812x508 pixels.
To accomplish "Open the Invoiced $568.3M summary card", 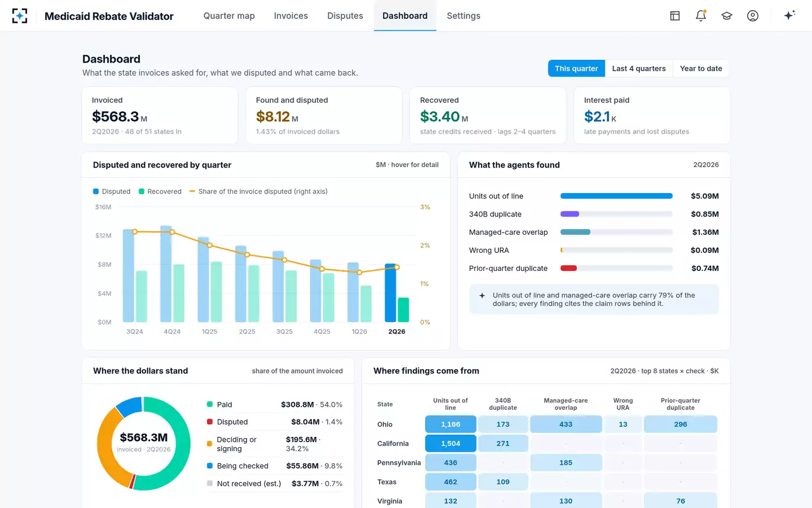I will point(160,115).
